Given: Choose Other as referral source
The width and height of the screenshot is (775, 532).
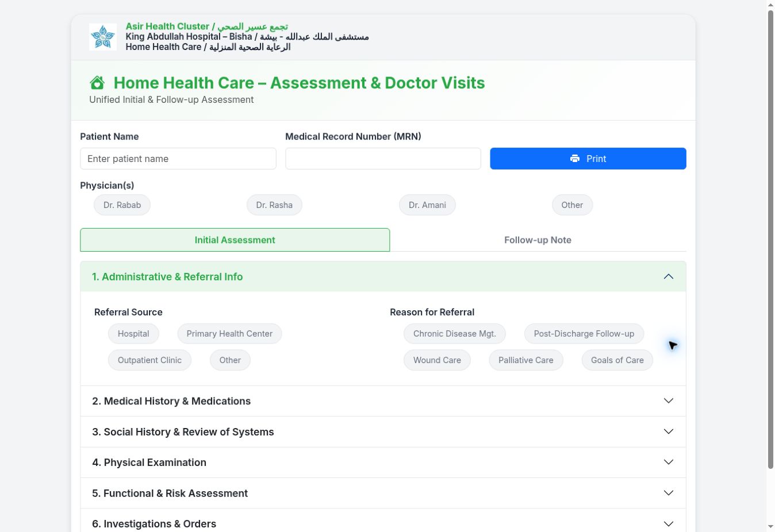Looking at the screenshot, I should [230, 360].
